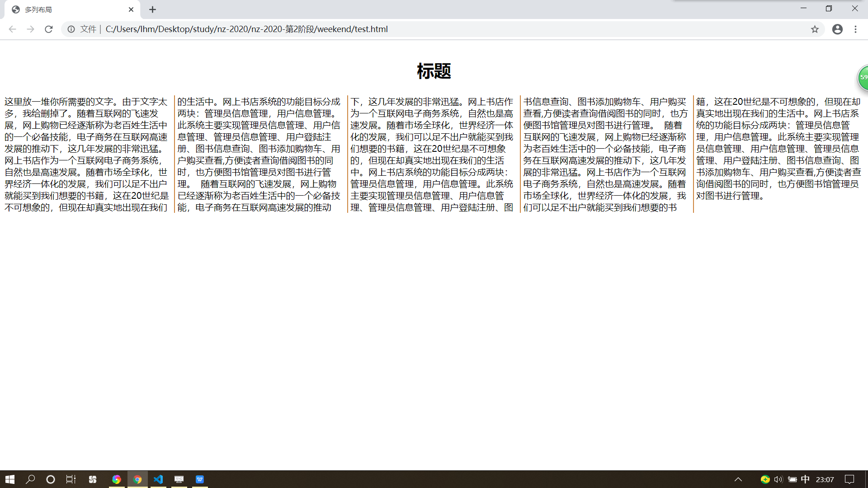This screenshot has width=868, height=488.
Task: Open the volume control in the tray
Action: coord(778,479)
